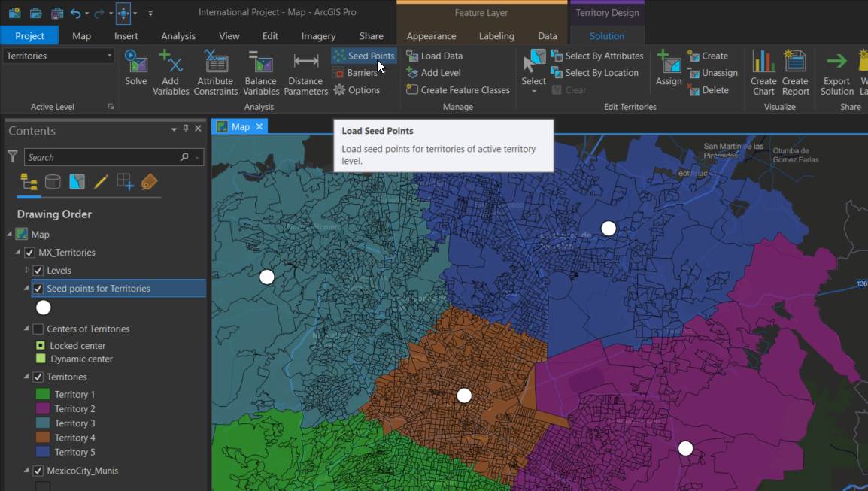
Task: Open the Create Chart tool
Action: (x=763, y=72)
